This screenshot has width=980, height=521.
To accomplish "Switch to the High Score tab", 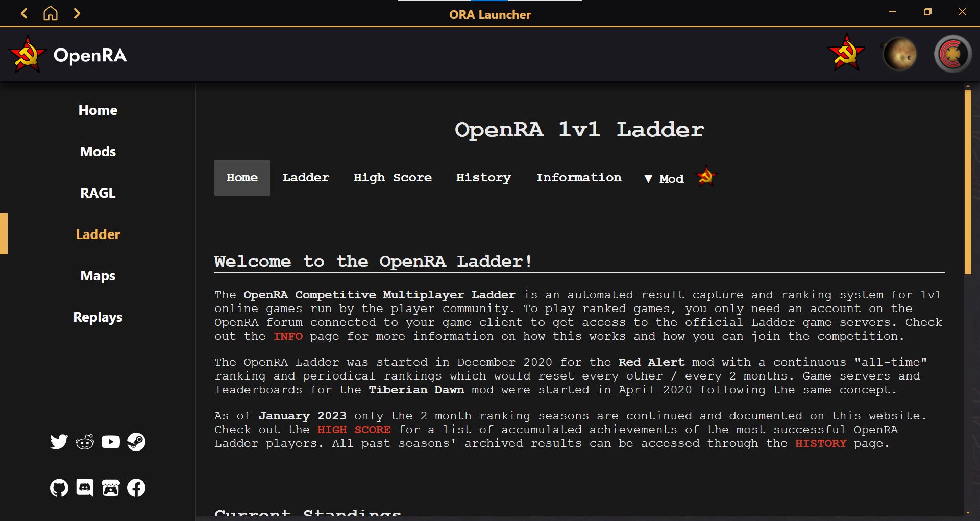I will [393, 178].
